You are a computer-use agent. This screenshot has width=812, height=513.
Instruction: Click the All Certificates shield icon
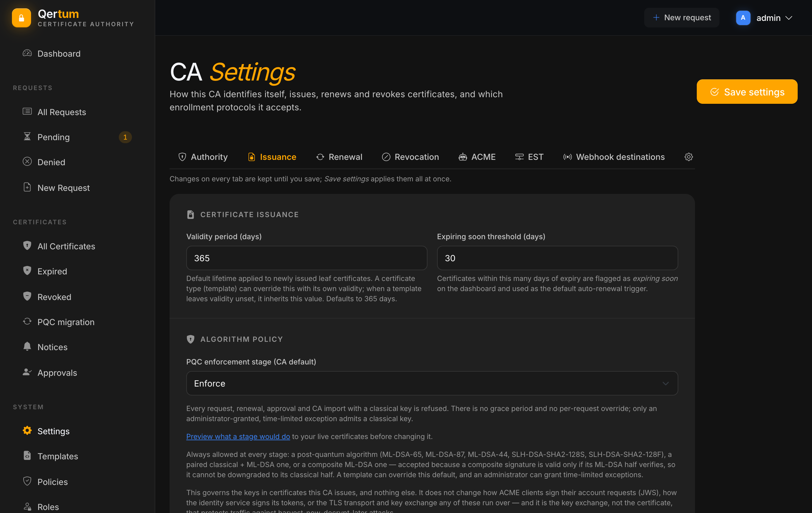pos(27,245)
